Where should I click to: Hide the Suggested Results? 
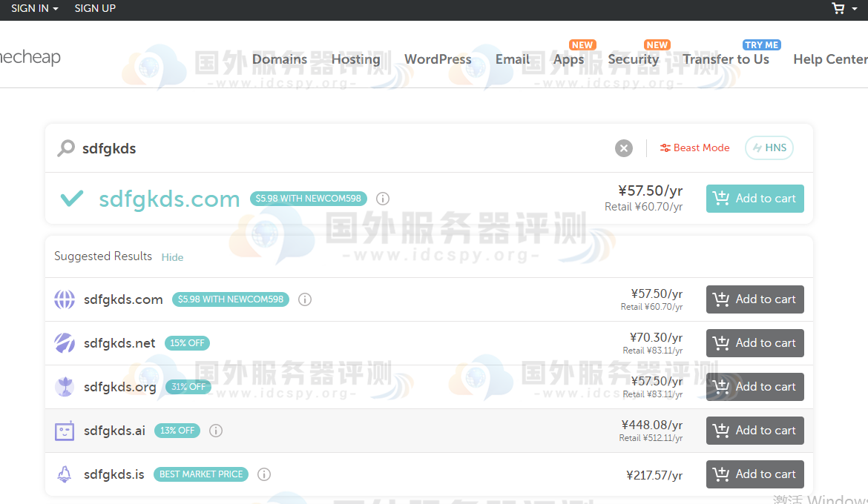coord(172,257)
